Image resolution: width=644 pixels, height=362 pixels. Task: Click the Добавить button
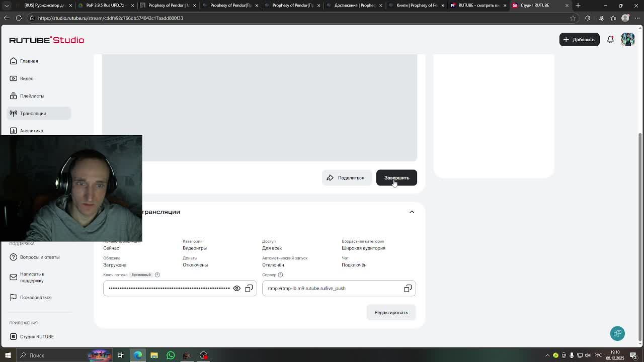click(579, 39)
